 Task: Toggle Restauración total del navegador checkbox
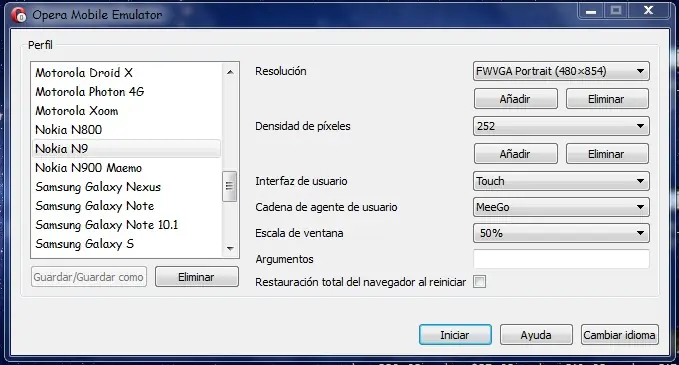[479, 282]
